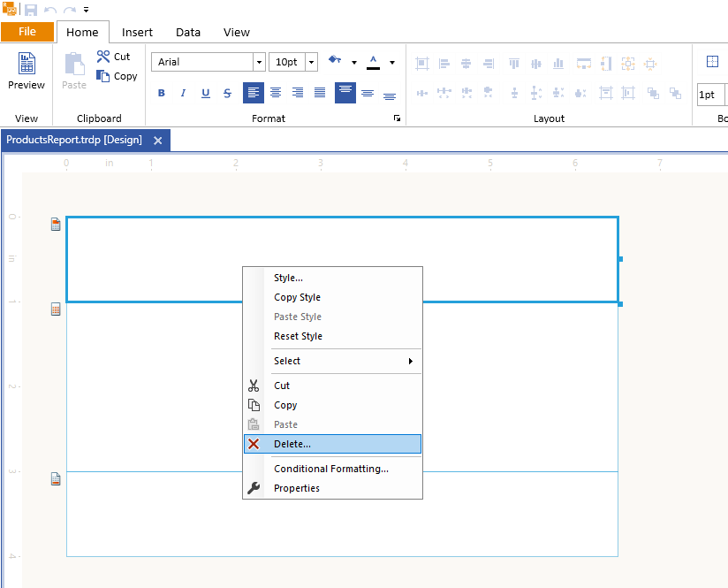The height and width of the screenshot is (588, 728).
Task: Toggle Bold formatting
Action: 162,93
